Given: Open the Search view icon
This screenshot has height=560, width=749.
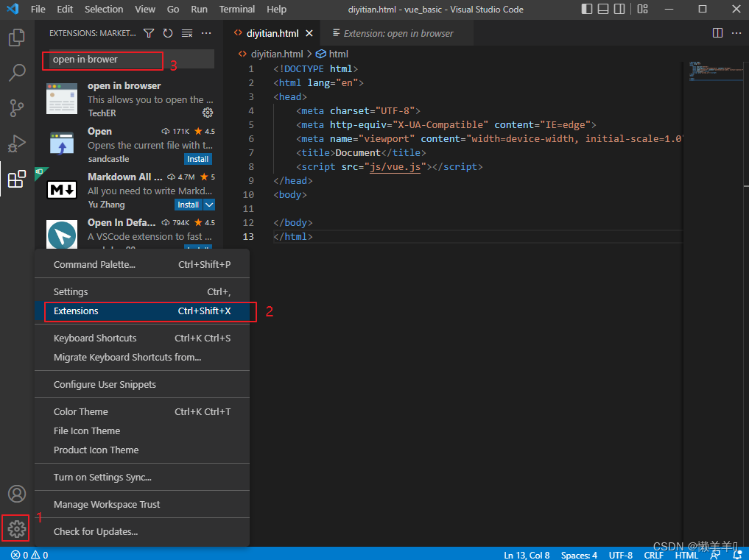Looking at the screenshot, I should (16, 72).
